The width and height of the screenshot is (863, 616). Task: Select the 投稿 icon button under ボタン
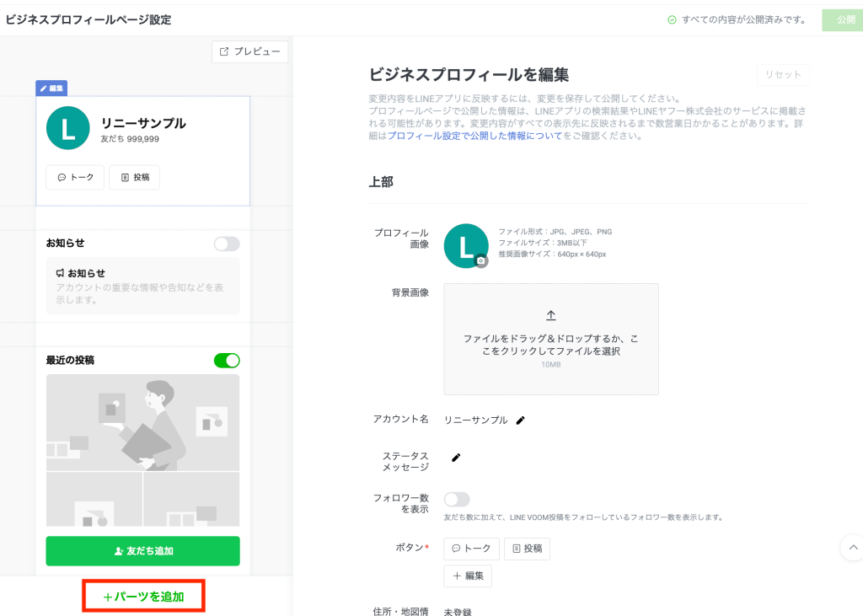(527, 548)
